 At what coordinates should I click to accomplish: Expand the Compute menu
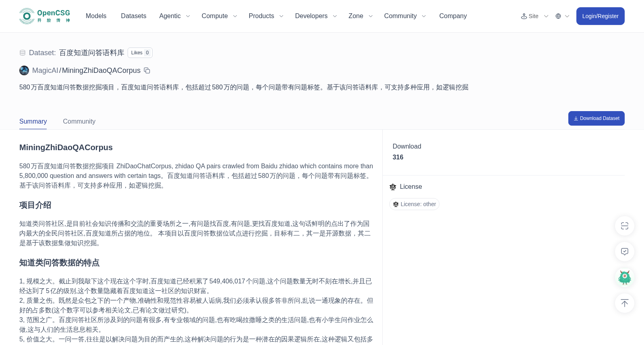click(x=219, y=16)
